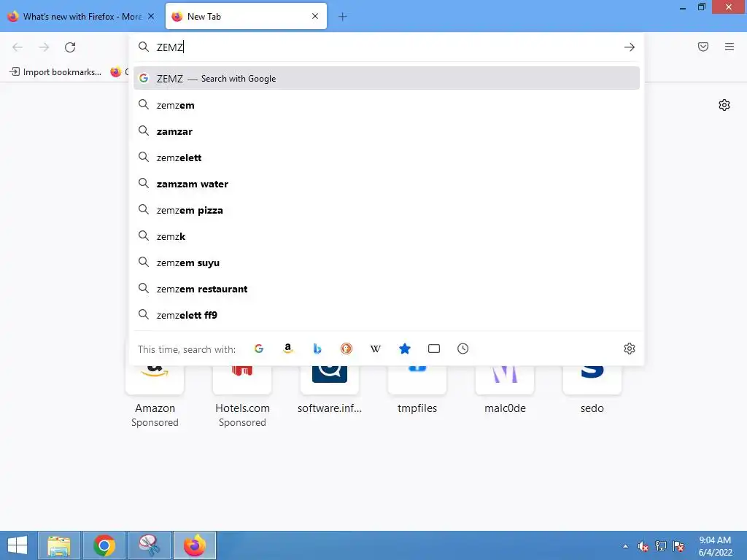Image resolution: width=747 pixels, height=560 pixels.
Task: Open Save to Pocket button
Action: point(703,47)
